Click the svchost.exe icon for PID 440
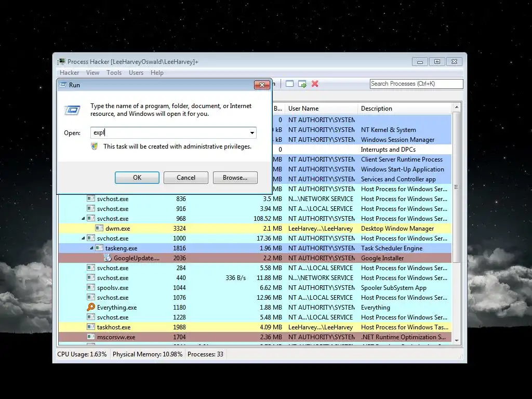This screenshot has width=532, height=399. (90, 277)
